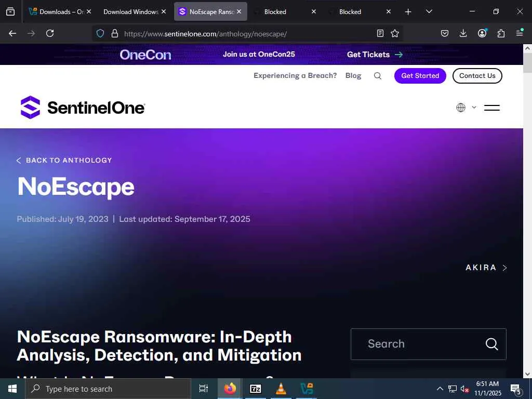Open the OneCon logo banner
This screenshot has height=399, width=532.
[x=145, y=55]
